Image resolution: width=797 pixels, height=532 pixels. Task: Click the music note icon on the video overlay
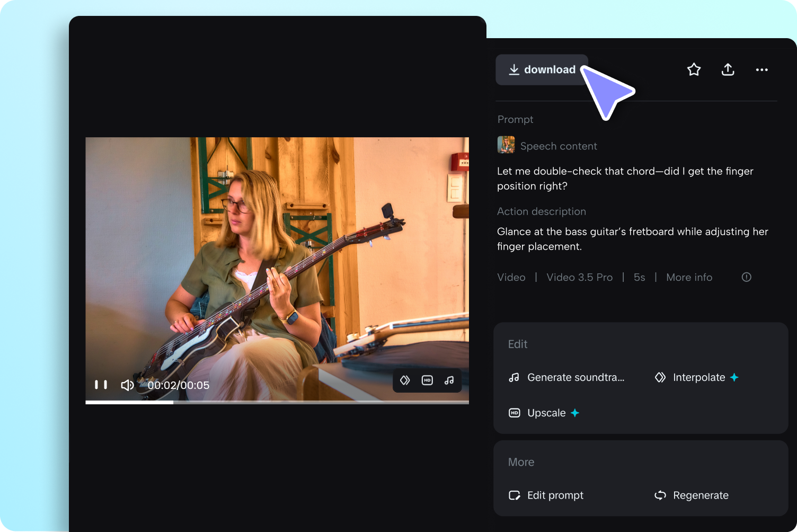(x=449, y=380)
